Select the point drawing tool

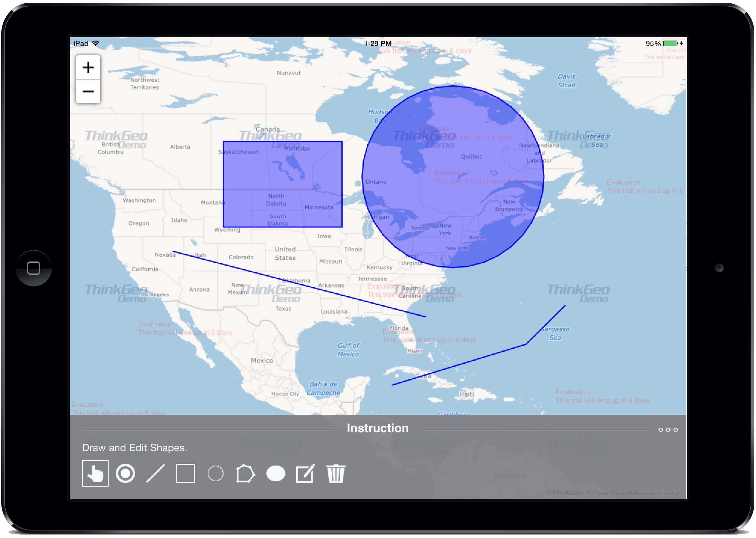click(x=125, y=473)
